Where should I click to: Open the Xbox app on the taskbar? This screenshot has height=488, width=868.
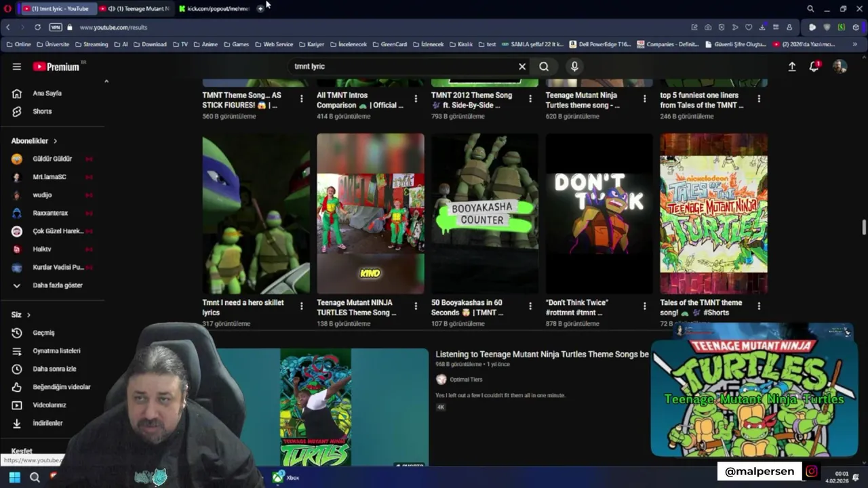[x=286, y=478]
